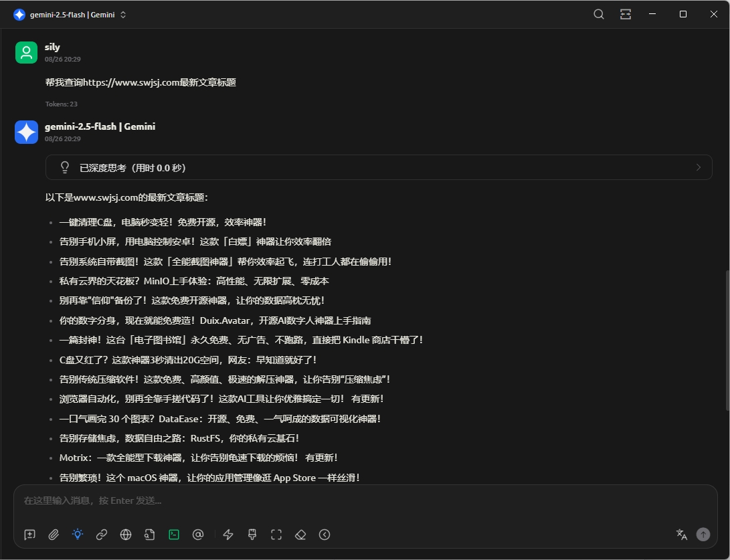Toggle narrow mode width icon in the title bar
This screenshot has width=730, height=560.
[x=626, y=15]
